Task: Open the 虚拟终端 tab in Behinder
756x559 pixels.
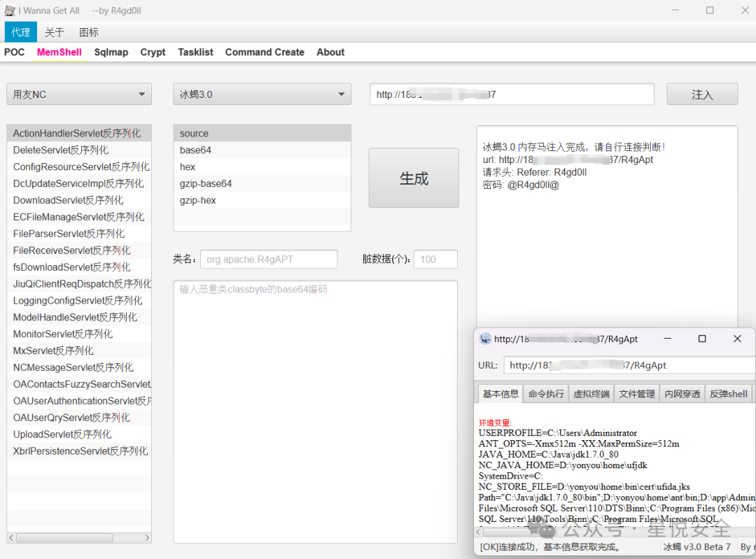Action: click(591, 394)
